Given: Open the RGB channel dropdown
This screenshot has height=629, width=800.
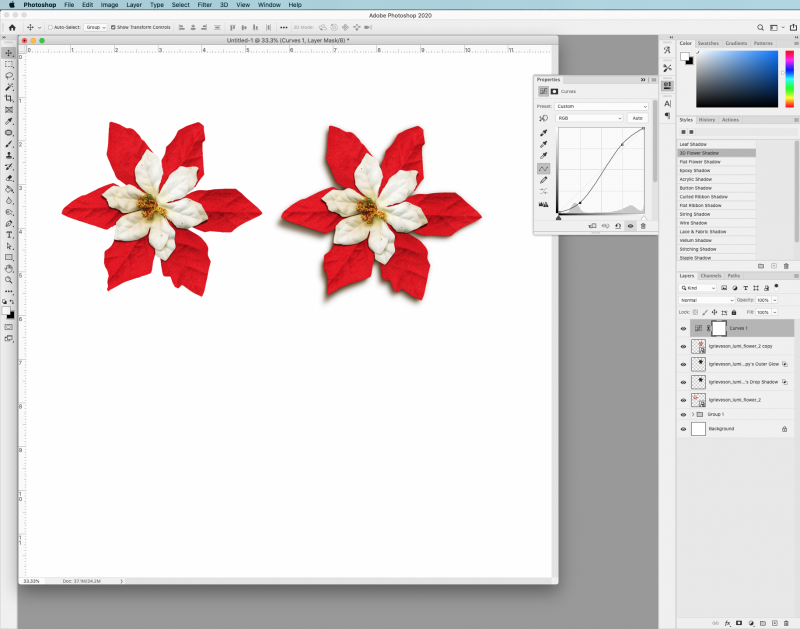Looking at the screenshot, I should [x=589, y=118].
